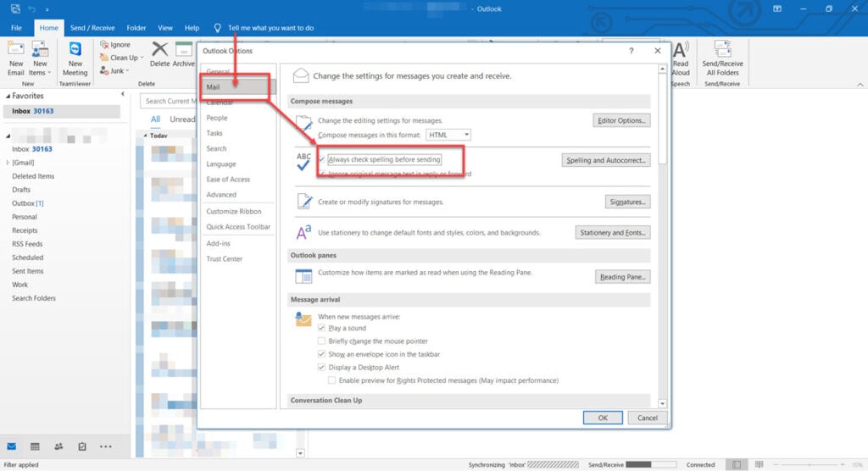Click Send/Receive All Folders icon
Image resolution: width=868 pixels, height=471 pixels.
(722, 48)
